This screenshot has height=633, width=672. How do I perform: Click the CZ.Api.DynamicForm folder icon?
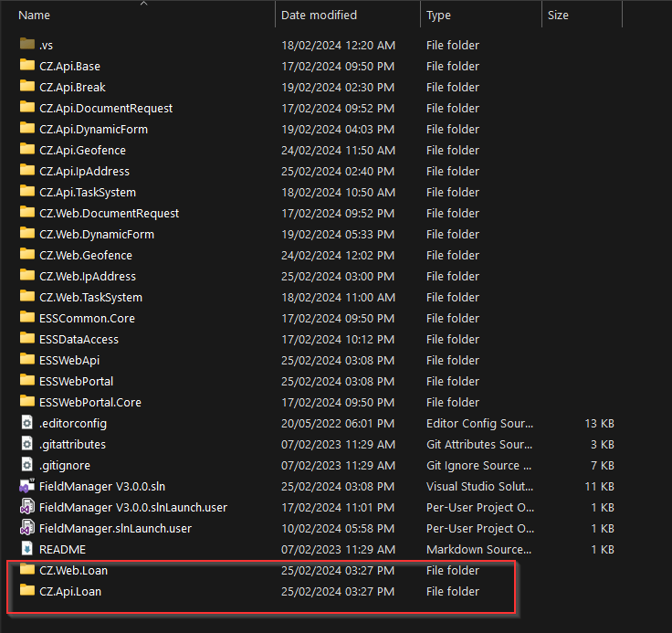[27, 128]
